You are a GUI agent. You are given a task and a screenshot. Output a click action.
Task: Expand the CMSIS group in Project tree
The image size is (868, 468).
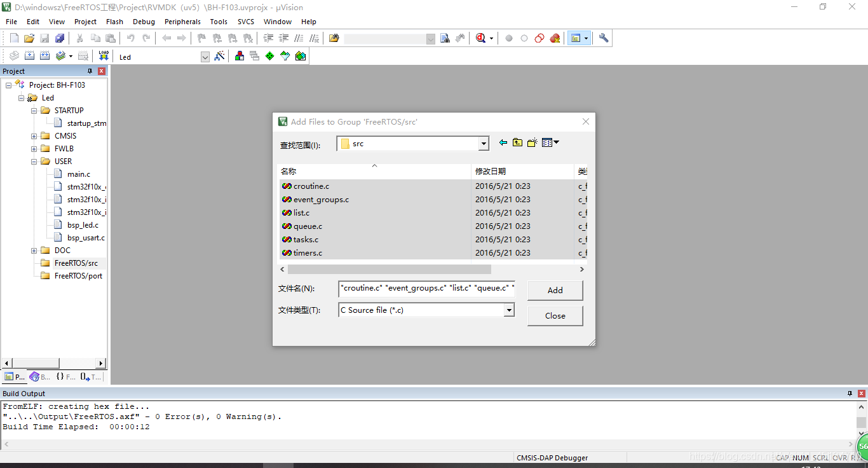34,135
